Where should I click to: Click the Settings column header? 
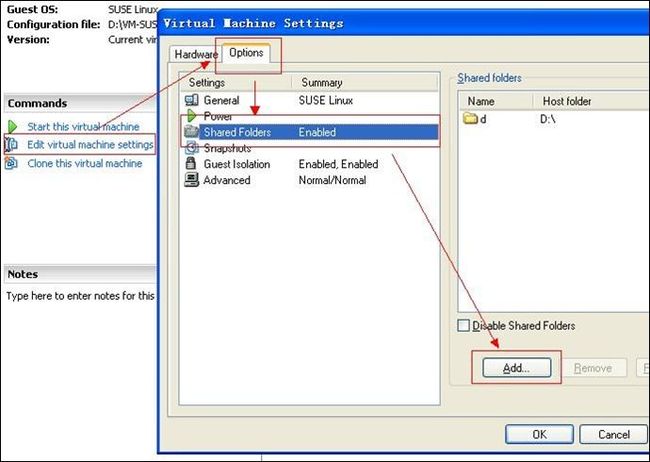point(236,83)
